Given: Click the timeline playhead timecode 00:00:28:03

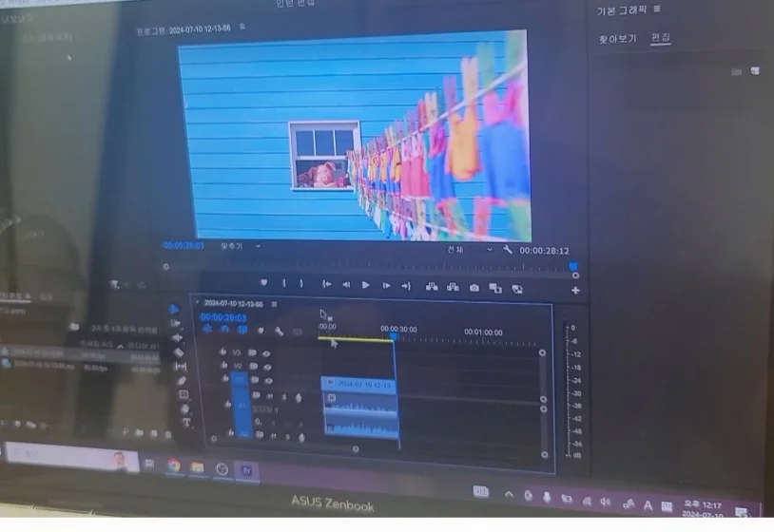Looking at the screenshot, I should 223,317.
